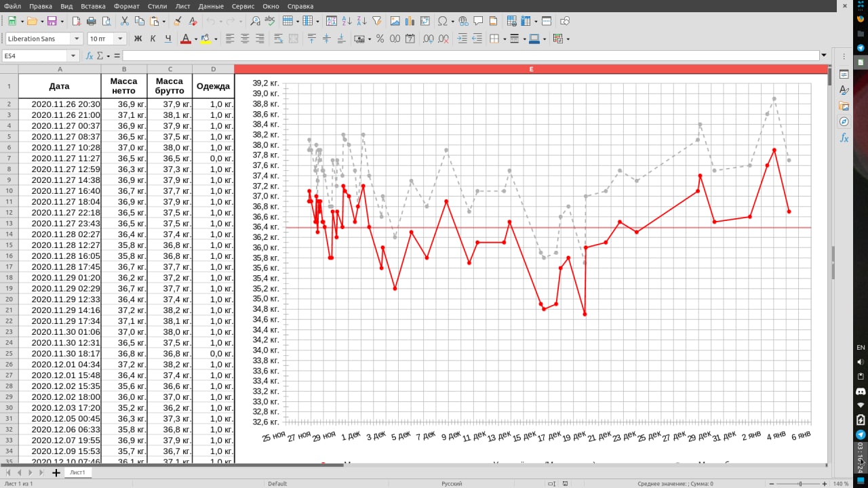868x488 pixels.
Task: Click the row 10 header
Action: (x=9, y=191)
